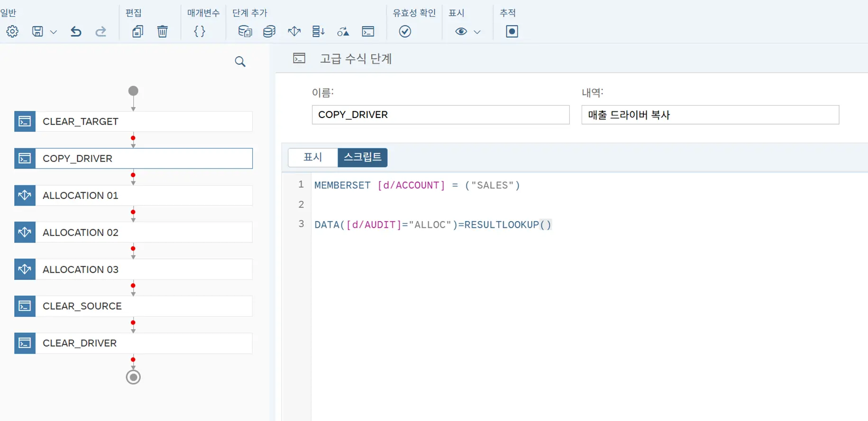Search steps with magnifier icon
The width and height of the screenshot is (868, 421).
(240, 62)
